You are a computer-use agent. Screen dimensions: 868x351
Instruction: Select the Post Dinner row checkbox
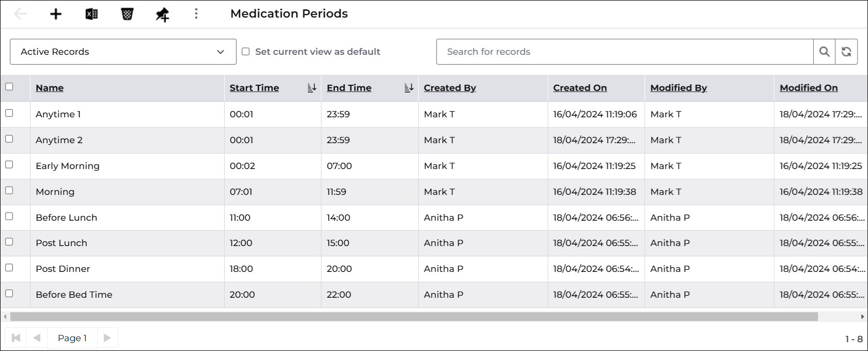tap(9, 268)
